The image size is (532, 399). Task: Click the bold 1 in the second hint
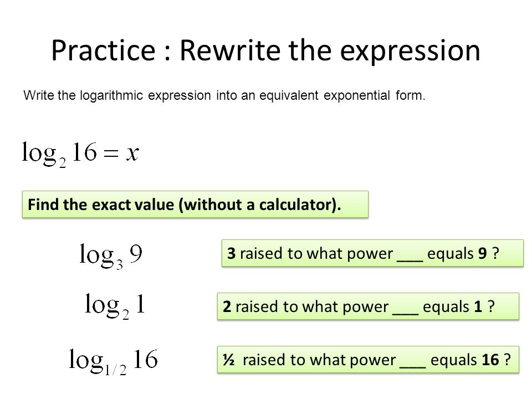(478, 306)
